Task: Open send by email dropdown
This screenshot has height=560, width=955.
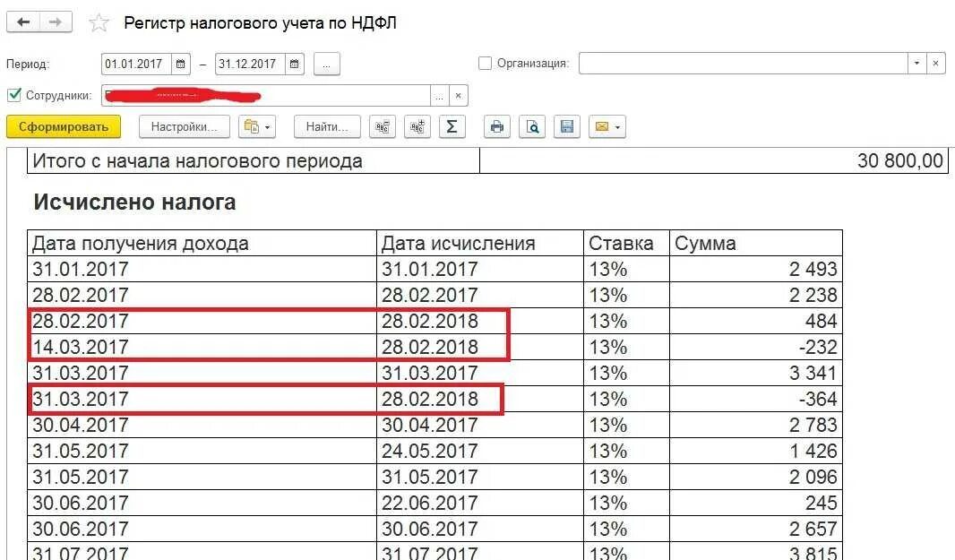Action: click(607, 126)
